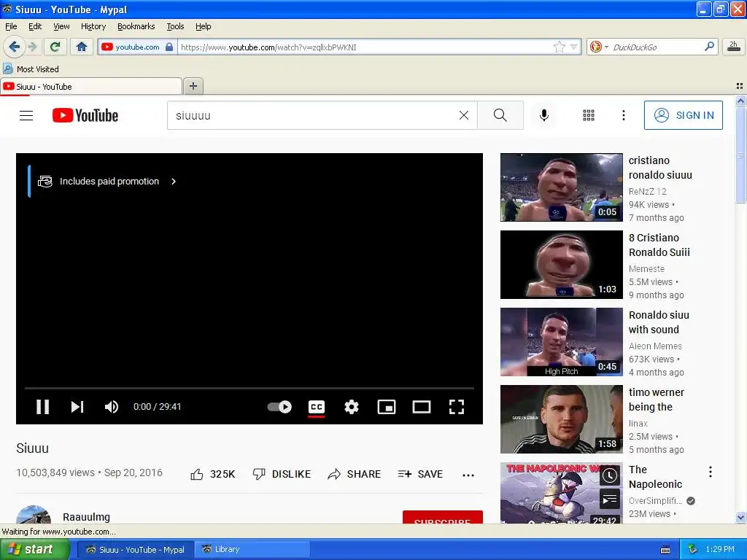Click the padlock site security icon
747x560 pixels.
coord(169,47)
